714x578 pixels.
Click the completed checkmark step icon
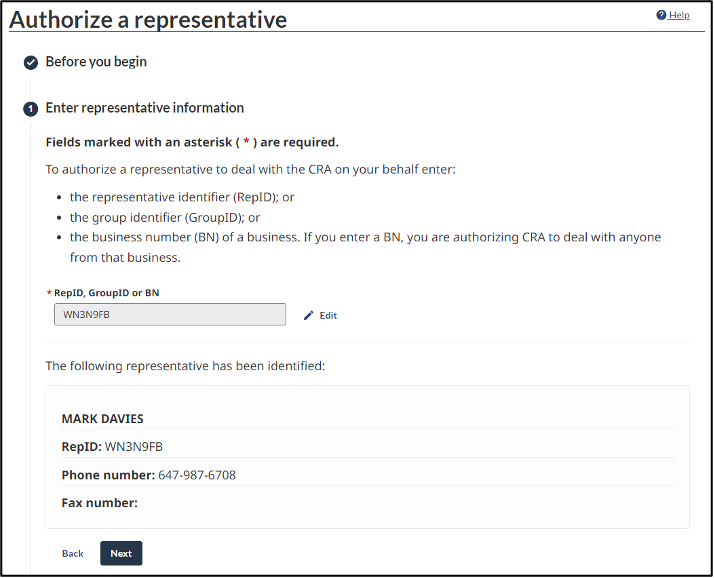pyautogui.click(x=31, y=63)
